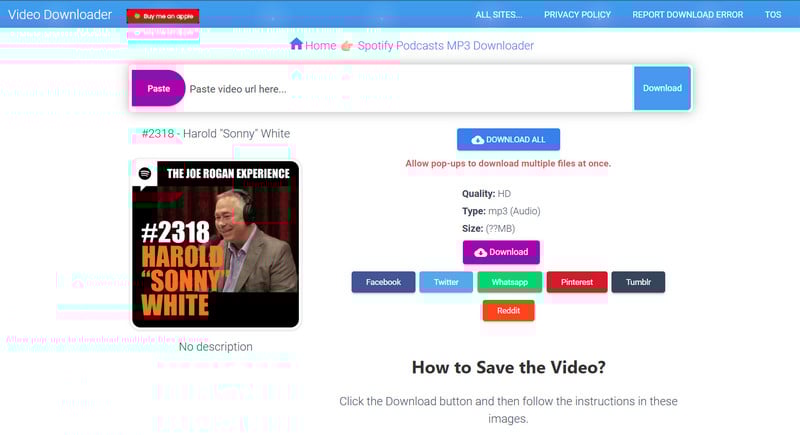Open Spotify Podcasts MP3 Downloader link
Image resolution: width=800 pixels, height=435 pixels.
(445, 45)
